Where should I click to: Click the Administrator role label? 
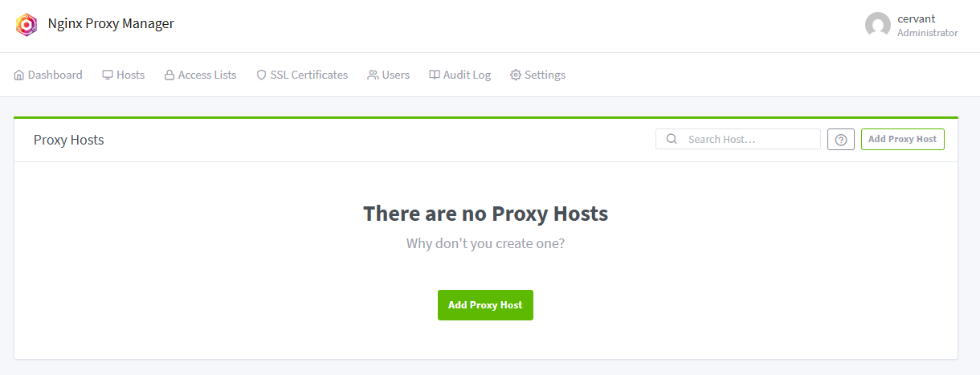tap(927, 33)
